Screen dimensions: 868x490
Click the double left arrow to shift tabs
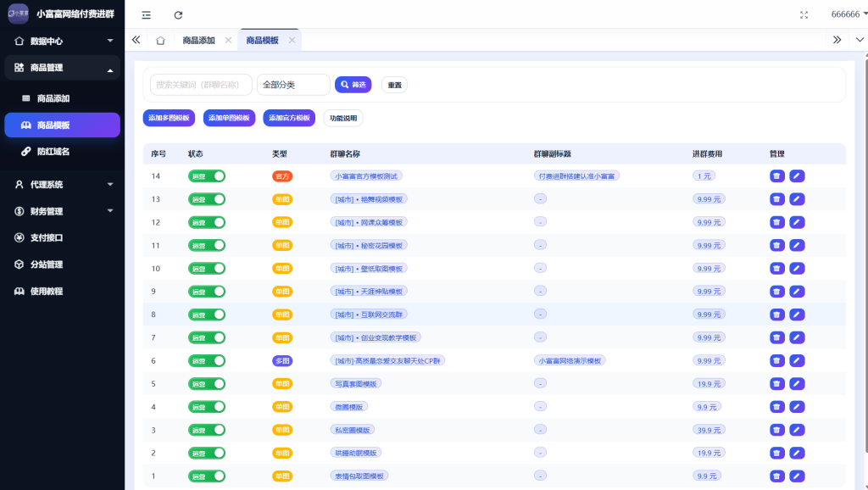click(136, 40)
